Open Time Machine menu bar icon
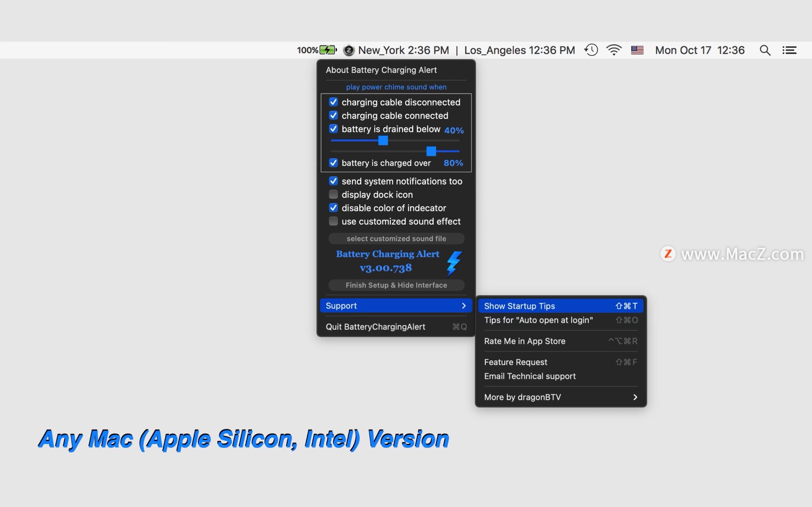Viewport: 812px width, 507px height. 591,50
